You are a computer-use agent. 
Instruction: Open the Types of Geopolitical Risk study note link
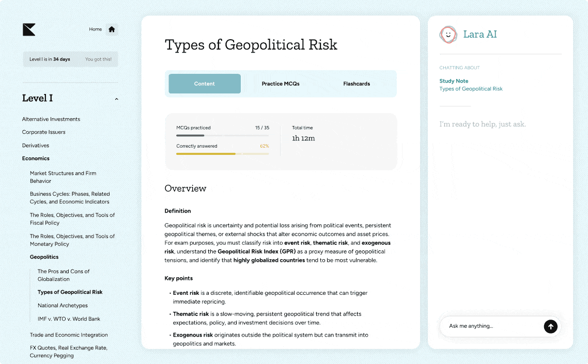(471, 89)
